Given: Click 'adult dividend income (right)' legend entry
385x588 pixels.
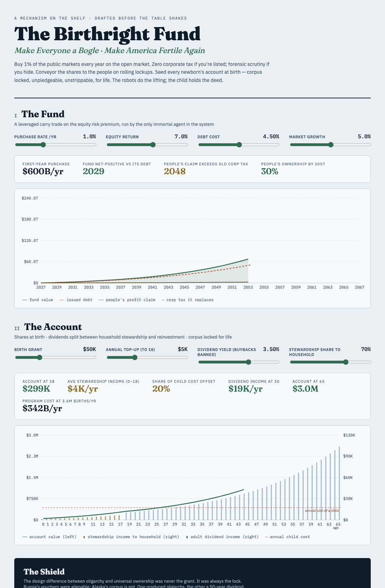Looking at the screenshot, I should coord(222,537).
